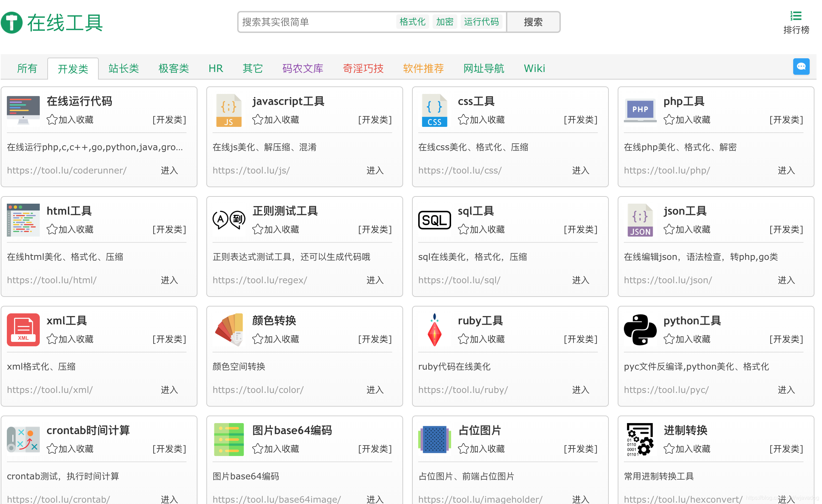This screenshot has width=822, height=504.
Task: Click the 在线运行代码 monitor icon
Action: click(x=23, y=110)
